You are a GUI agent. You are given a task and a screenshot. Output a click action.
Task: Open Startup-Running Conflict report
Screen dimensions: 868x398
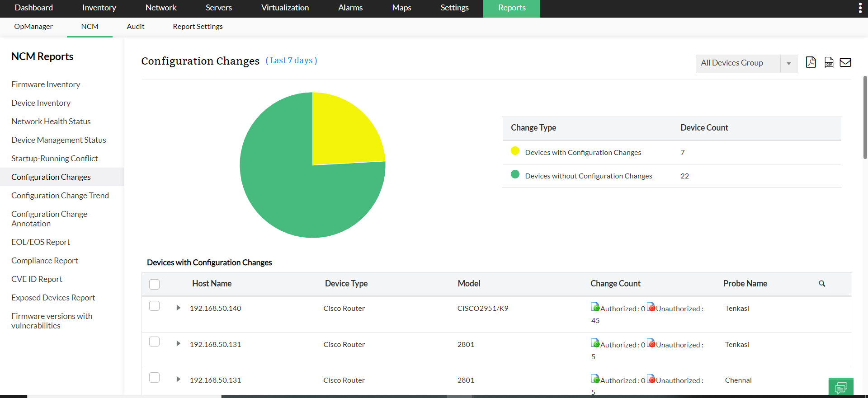(x=55, y=159)
